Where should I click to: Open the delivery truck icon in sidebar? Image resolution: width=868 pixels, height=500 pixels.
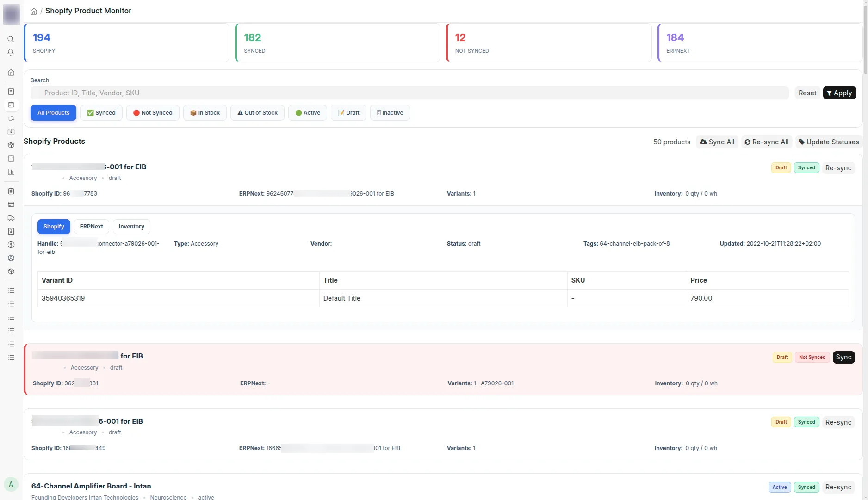pyautogui.click(x=11, y=218)
